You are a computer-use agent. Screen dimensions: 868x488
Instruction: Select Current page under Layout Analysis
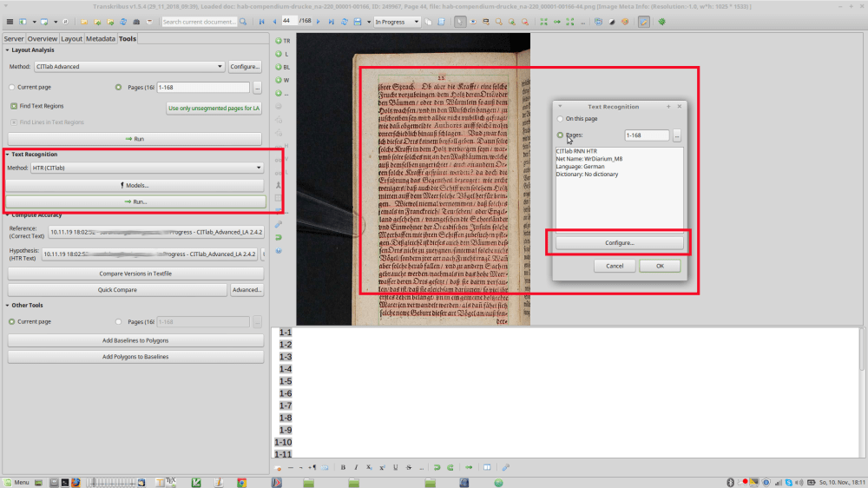point(11,88)
